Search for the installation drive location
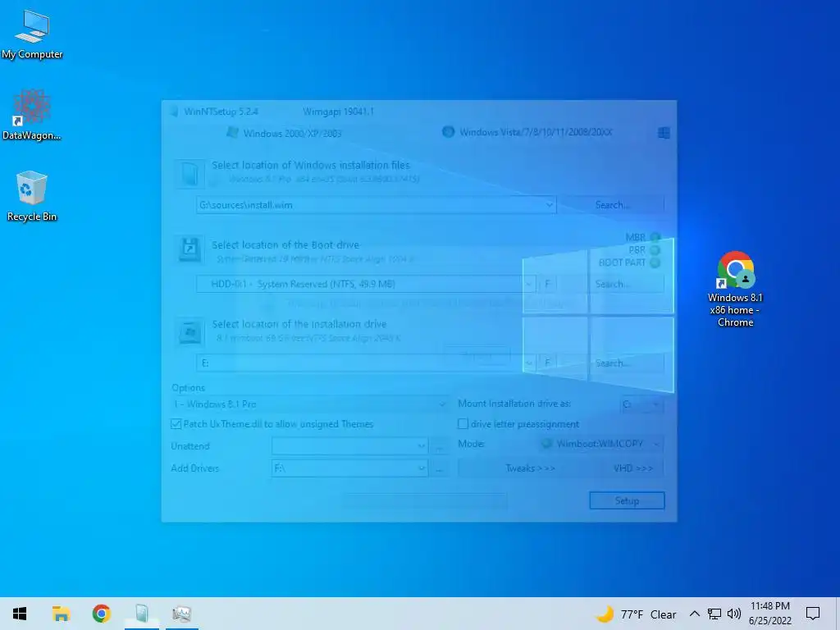Image resolution: width=840 pixels, height=630 pixels. point(612,363)
